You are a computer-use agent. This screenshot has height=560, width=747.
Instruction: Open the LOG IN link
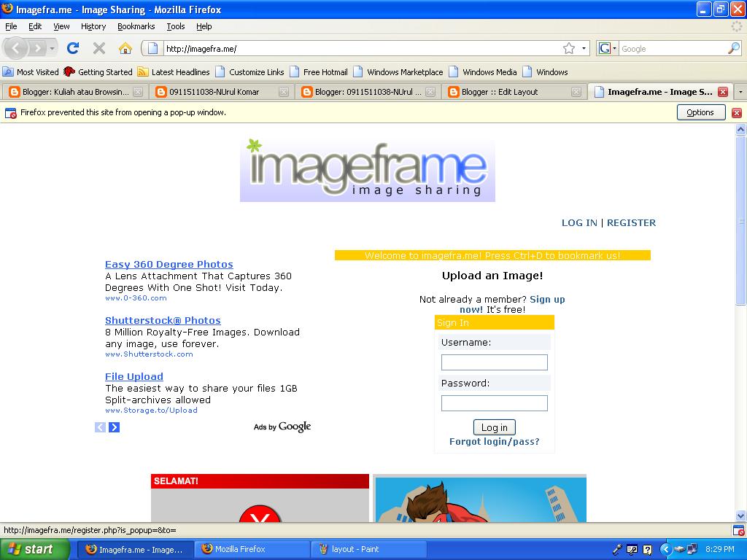tap(579, 223)
